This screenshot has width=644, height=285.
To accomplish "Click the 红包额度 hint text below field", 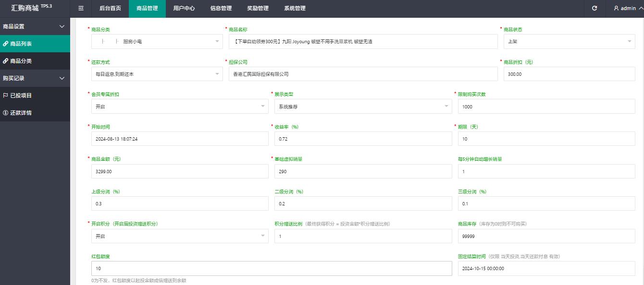I will click(138, 281).
